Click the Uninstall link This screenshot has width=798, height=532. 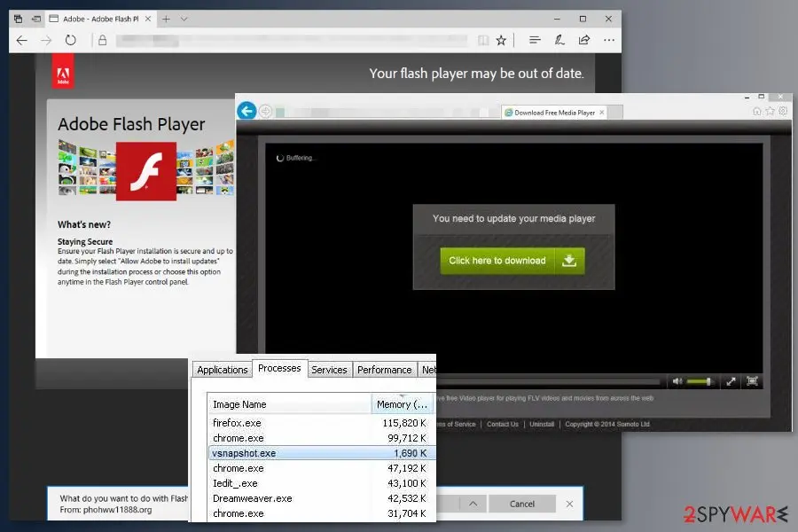pyautogui.click(x=542, y=424)
